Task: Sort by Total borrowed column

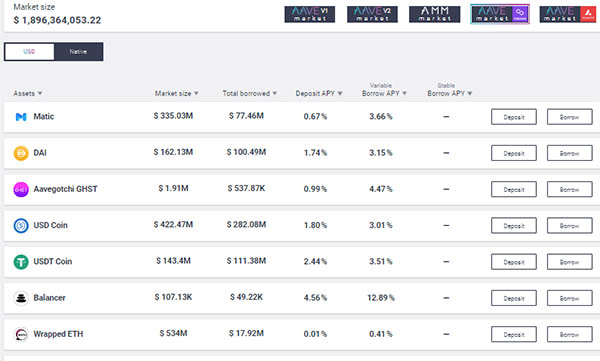Action: [x=249, y=93]
